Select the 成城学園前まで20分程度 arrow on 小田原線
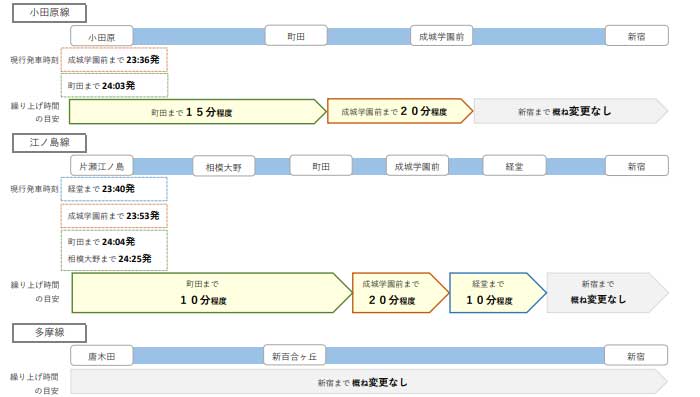The width and height of the screenshot is (700, 397). (x=400, y=111)
